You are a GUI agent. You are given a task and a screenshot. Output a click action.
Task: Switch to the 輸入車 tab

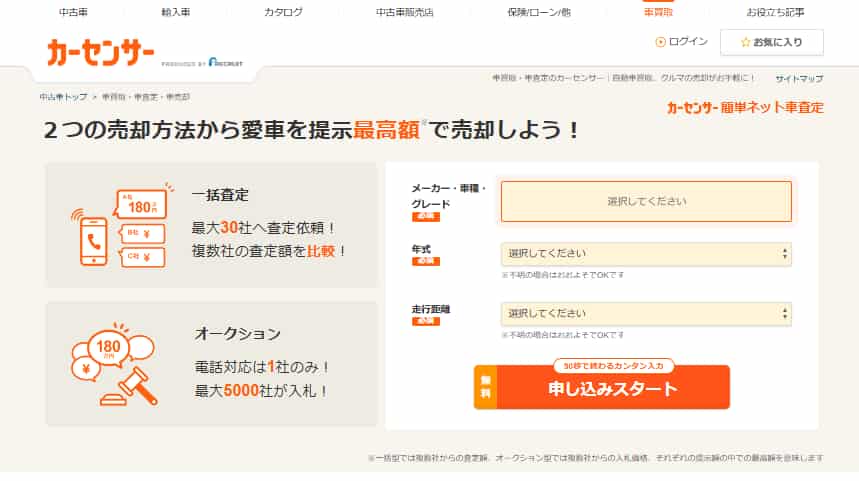point(175,12)
